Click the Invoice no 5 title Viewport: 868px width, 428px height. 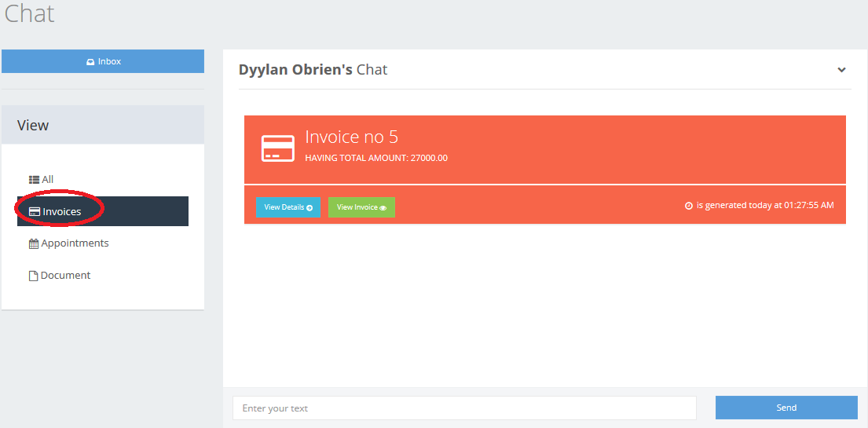tap(351, 137)
